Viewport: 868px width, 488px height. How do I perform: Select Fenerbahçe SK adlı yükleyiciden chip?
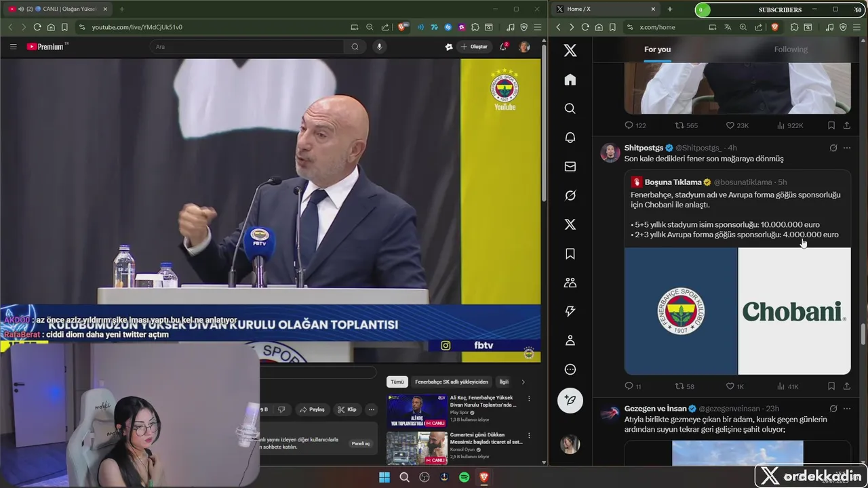[452, 382]
